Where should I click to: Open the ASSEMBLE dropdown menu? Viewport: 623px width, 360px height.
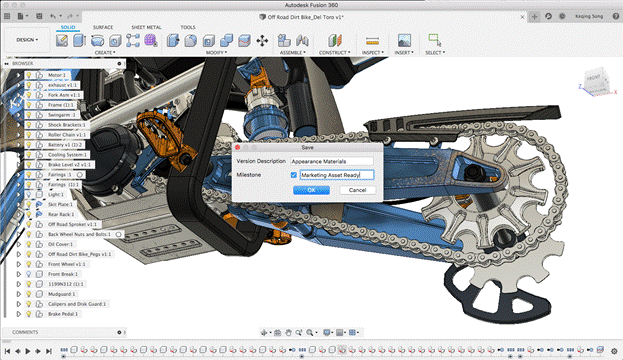coord(293,52)
